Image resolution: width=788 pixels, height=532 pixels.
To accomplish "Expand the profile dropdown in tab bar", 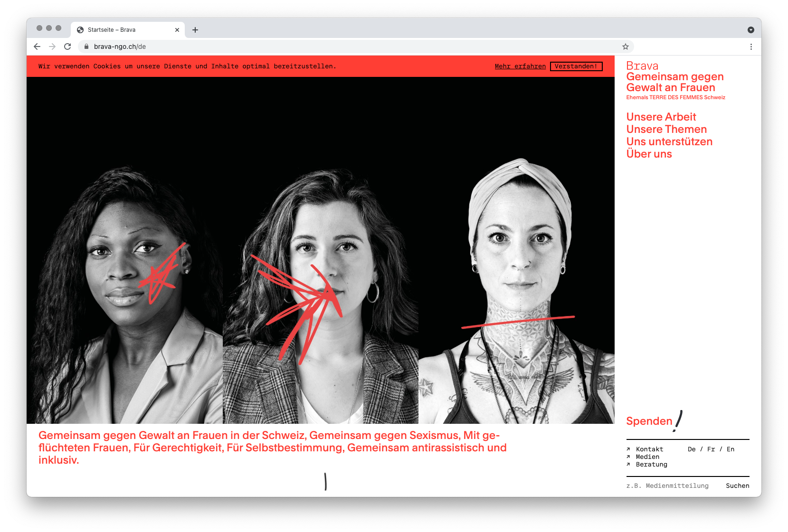I will pos(750,30).
